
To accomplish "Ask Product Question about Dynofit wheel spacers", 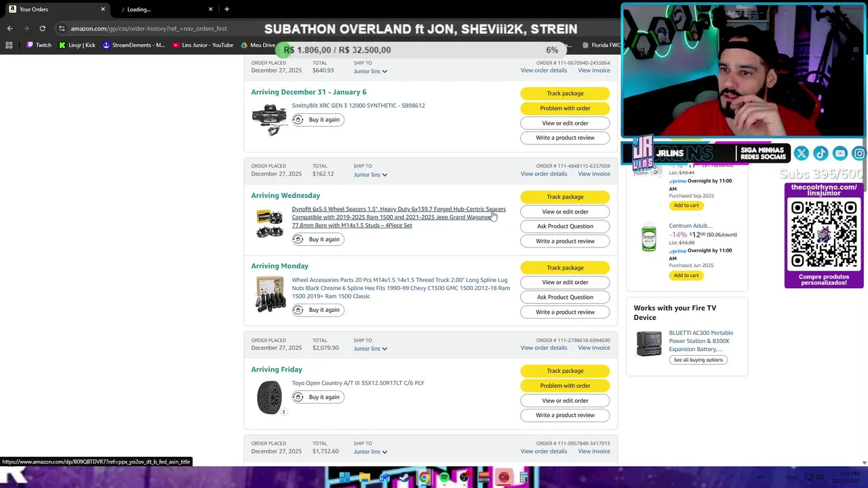I will coord(565,226).
